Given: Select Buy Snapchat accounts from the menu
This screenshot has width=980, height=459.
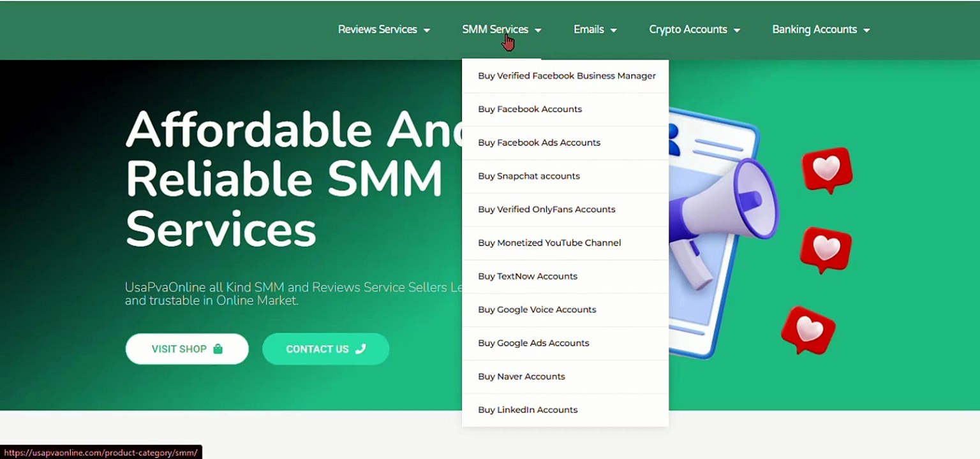Looking at the screenshot, I should click(x=565, y=176).
